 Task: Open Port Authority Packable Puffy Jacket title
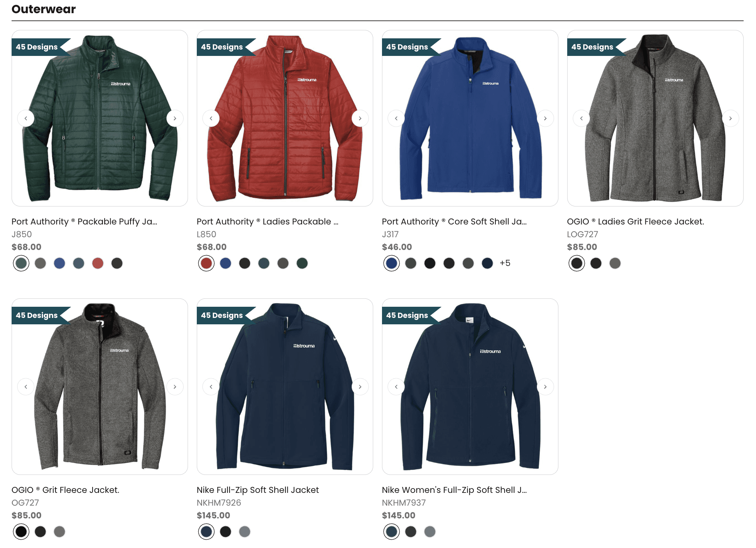point(84,222)
